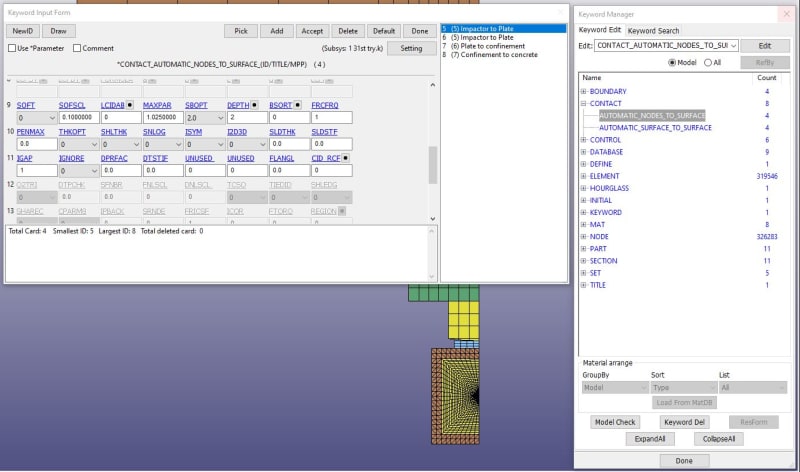Open the FRCFRQ field help link

324,105
